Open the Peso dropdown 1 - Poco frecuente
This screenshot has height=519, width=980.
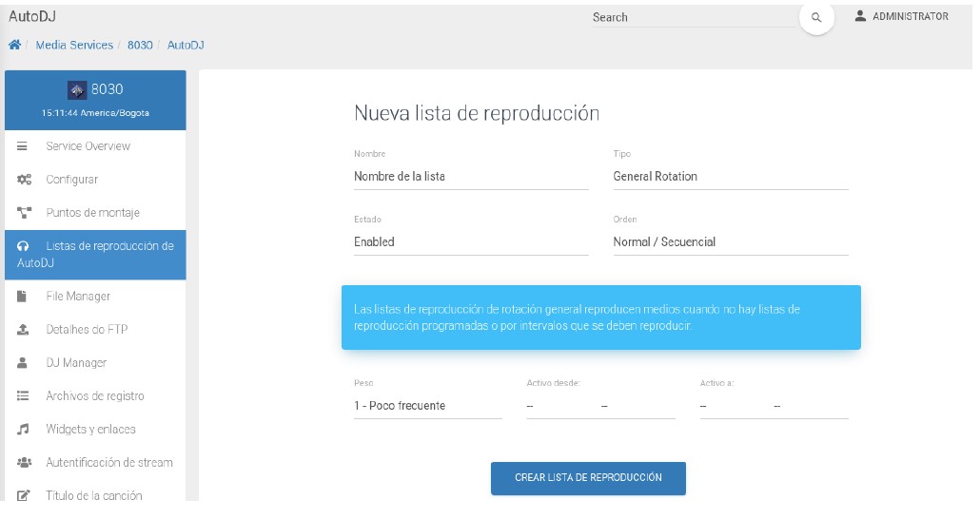tap(427, 406)
